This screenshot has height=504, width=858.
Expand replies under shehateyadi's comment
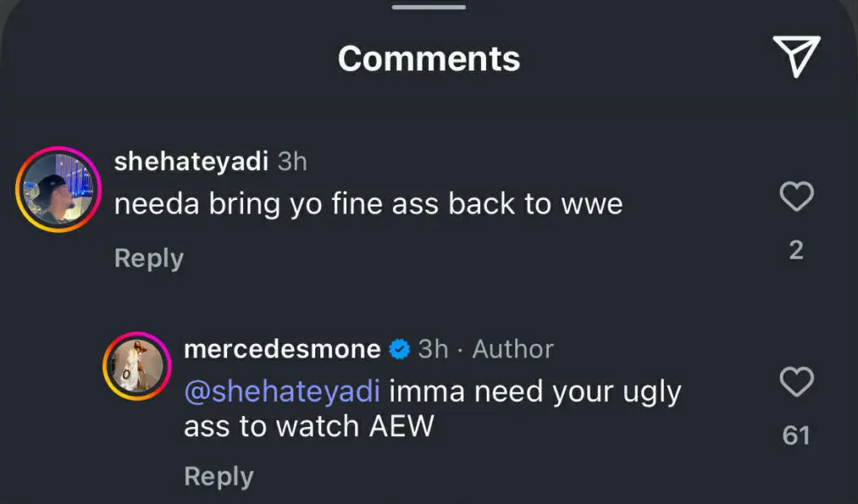click(x=148, y=258)
